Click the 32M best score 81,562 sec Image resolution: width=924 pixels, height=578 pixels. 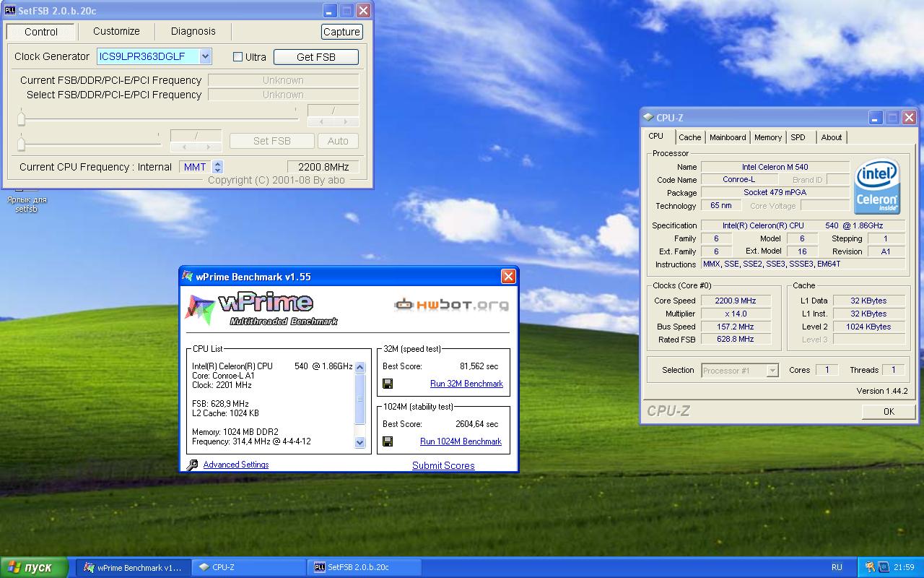click(x=479, y=366)
